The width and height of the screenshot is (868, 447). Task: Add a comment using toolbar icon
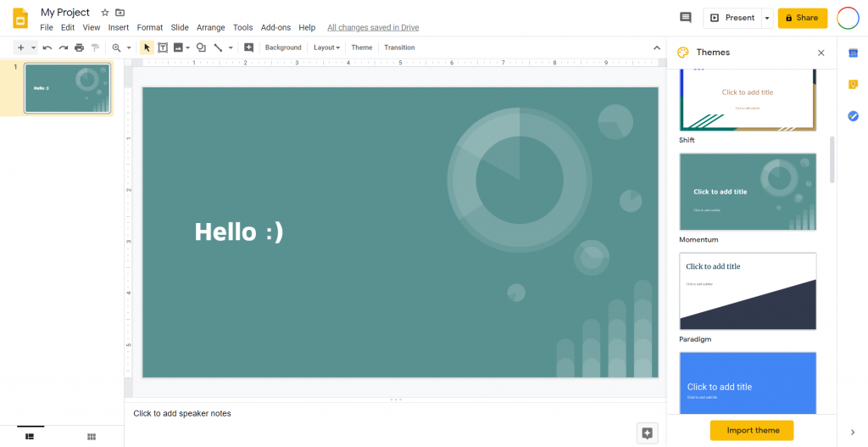[248, 47]
